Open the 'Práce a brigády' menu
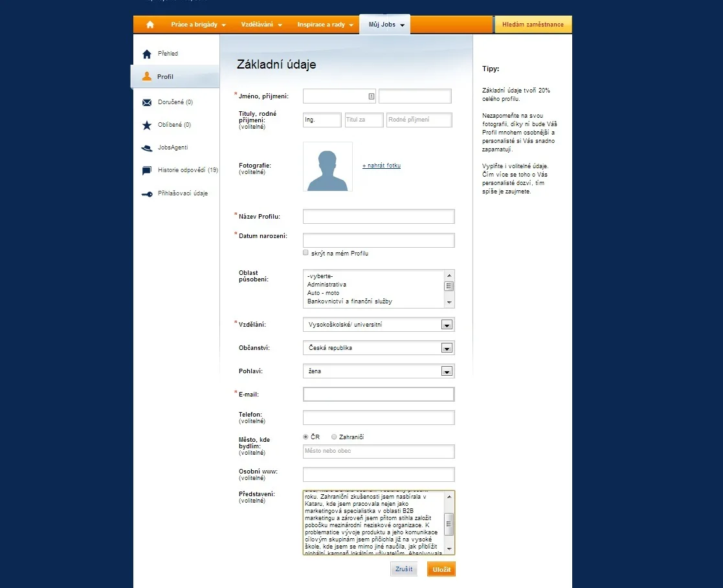Screen dimensions: 723x588 coord(198,25)
